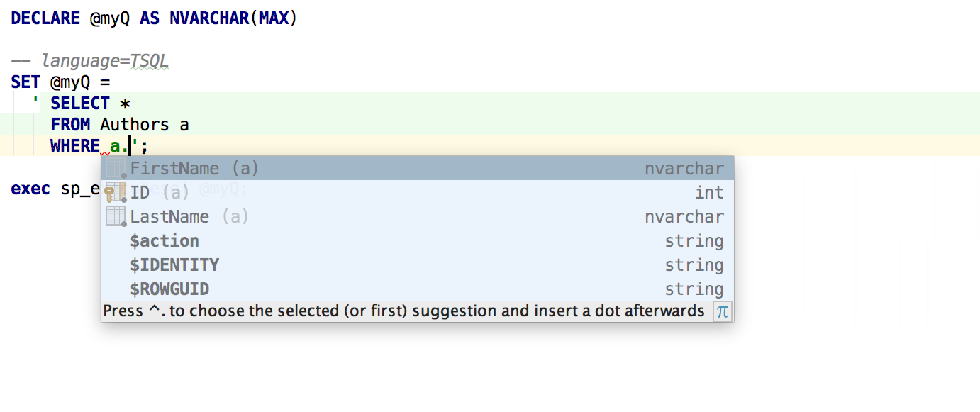Choose the ID (a) suggestion
This screenshot has height=412, width=980.
coord(139,193)
